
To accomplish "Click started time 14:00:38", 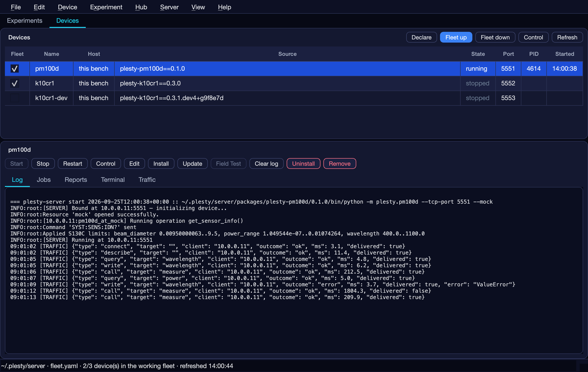I will tap(564, 69).
